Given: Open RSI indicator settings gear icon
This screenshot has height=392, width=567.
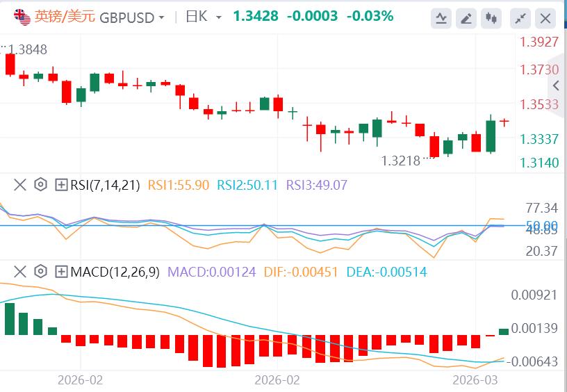Looking at the screenshot, I should [40, 185].
